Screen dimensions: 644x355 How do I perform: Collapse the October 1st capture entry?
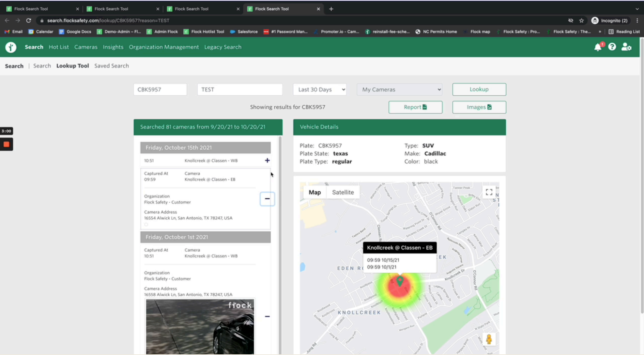click(267, 316)
